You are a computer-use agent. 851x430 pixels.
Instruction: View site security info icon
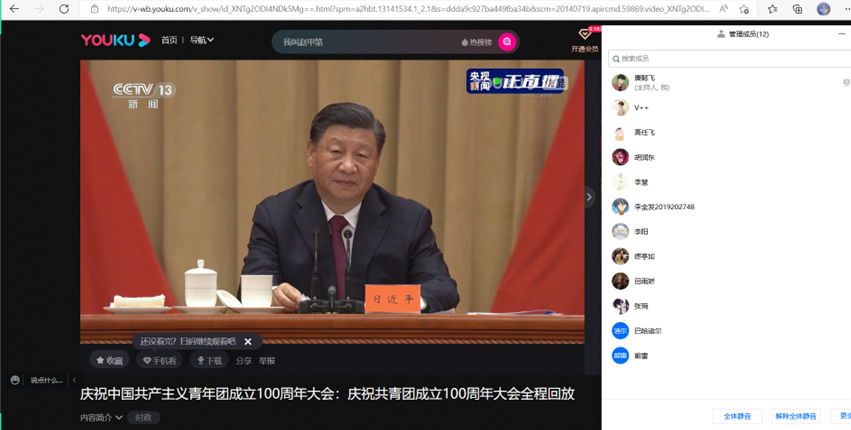94,9
